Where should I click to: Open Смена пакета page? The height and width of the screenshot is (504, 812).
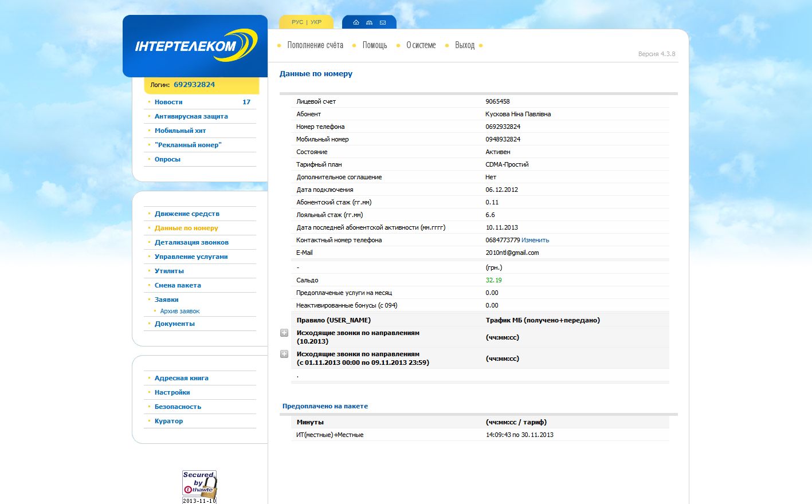pos(178,285)
